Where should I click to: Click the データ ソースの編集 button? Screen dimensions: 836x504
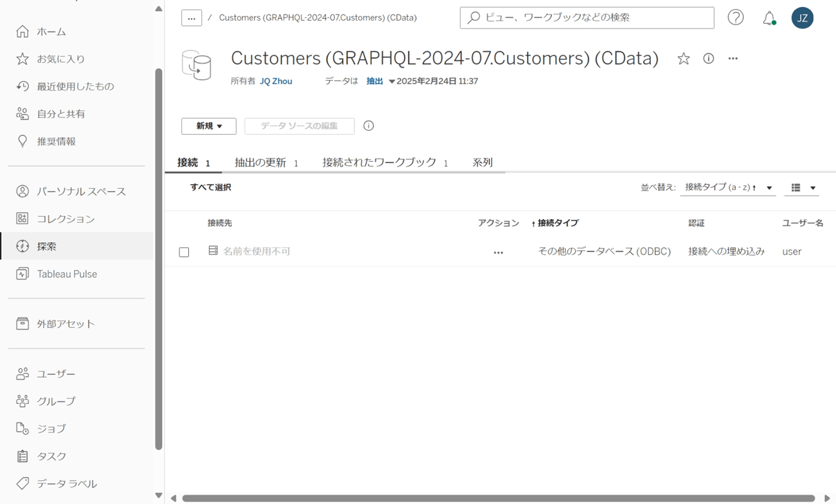coord(300,126)
